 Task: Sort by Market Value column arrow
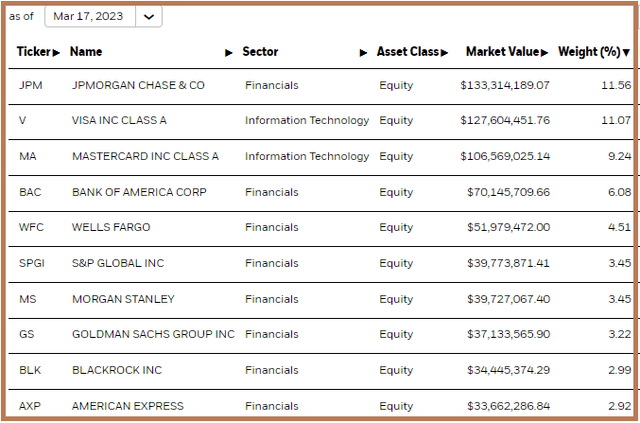tap(544, 53)
